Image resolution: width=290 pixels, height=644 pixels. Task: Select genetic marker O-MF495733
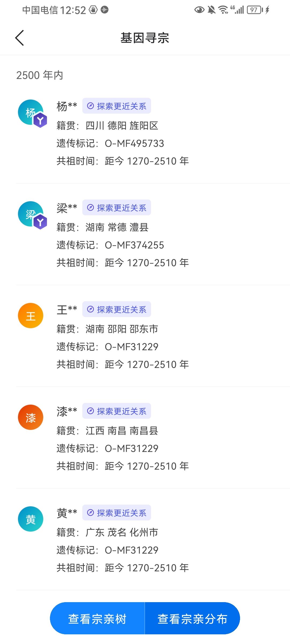point(134,144)
